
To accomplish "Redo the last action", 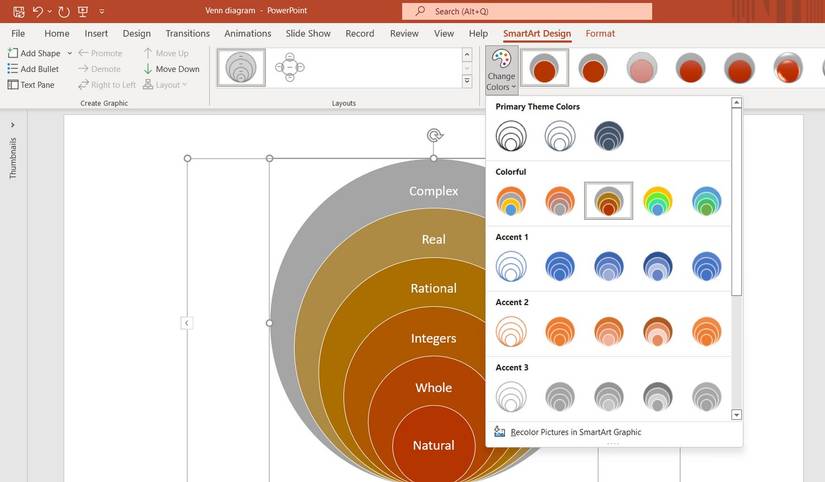I will [64, 11].
